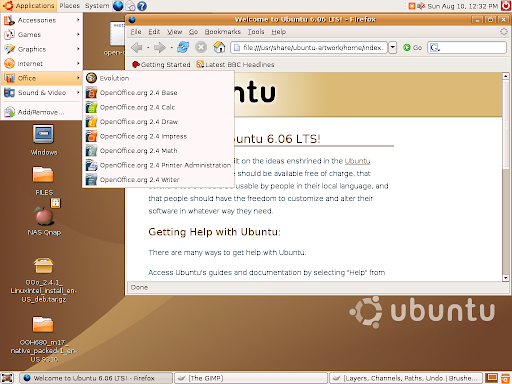Go to the Home page icon

pyautogui.click(x=219, y=47)
